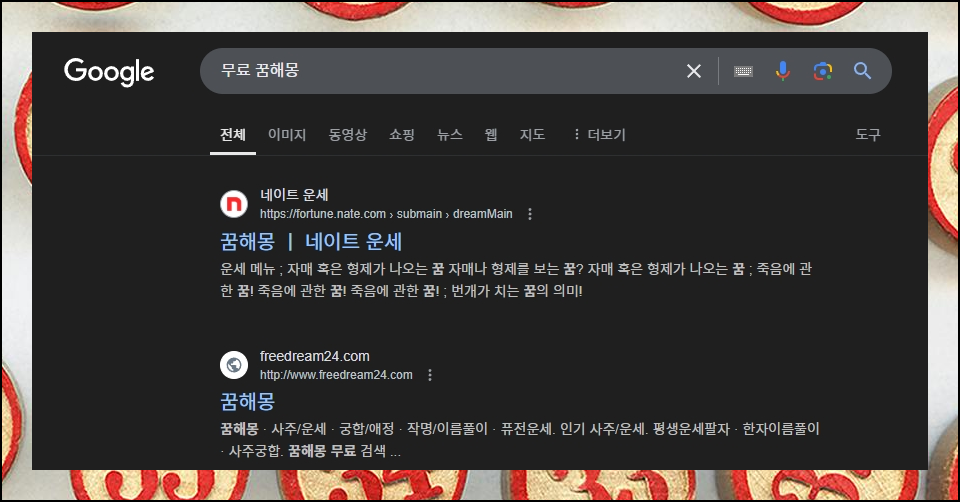Screen dimensions: 960x502
Task: Start voice search with microphone icon
Action: pos(782,71)
